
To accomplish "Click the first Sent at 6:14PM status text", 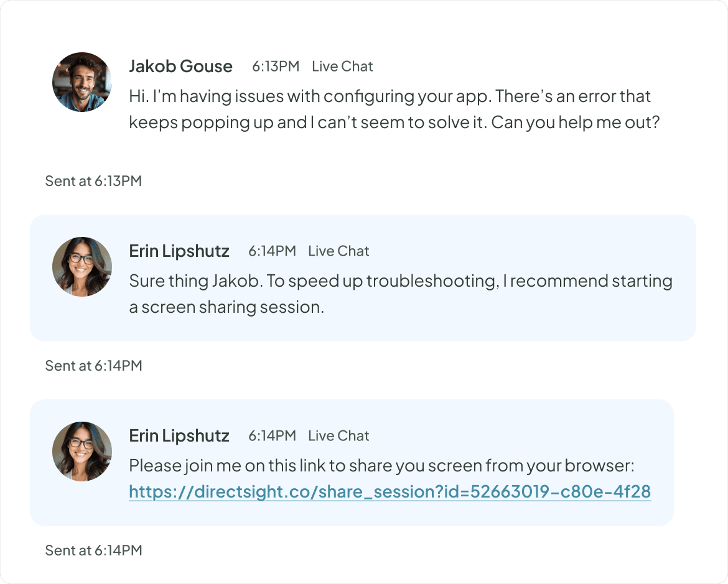I will (x=93, y=365).
